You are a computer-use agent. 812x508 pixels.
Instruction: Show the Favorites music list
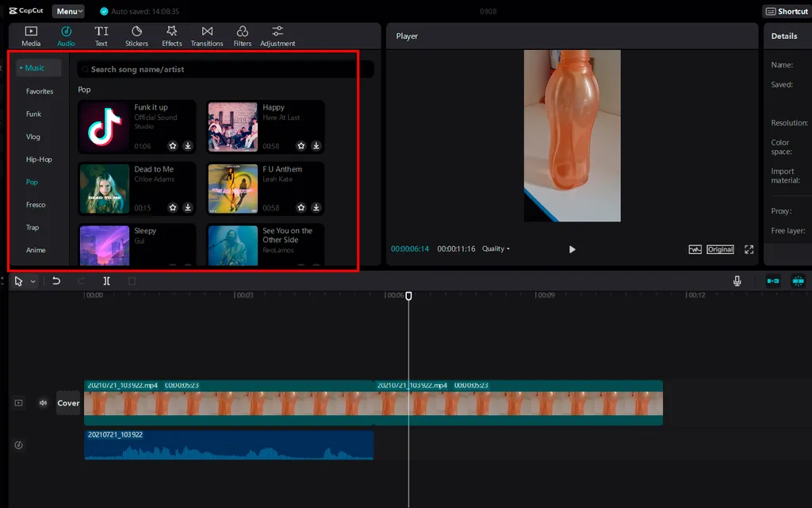40,91
